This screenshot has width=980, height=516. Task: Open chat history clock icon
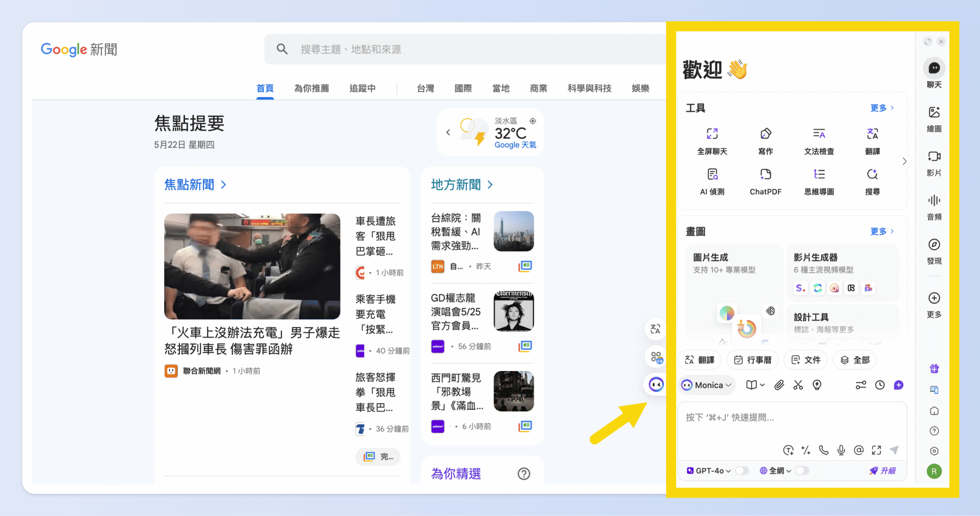pos(880,385)
